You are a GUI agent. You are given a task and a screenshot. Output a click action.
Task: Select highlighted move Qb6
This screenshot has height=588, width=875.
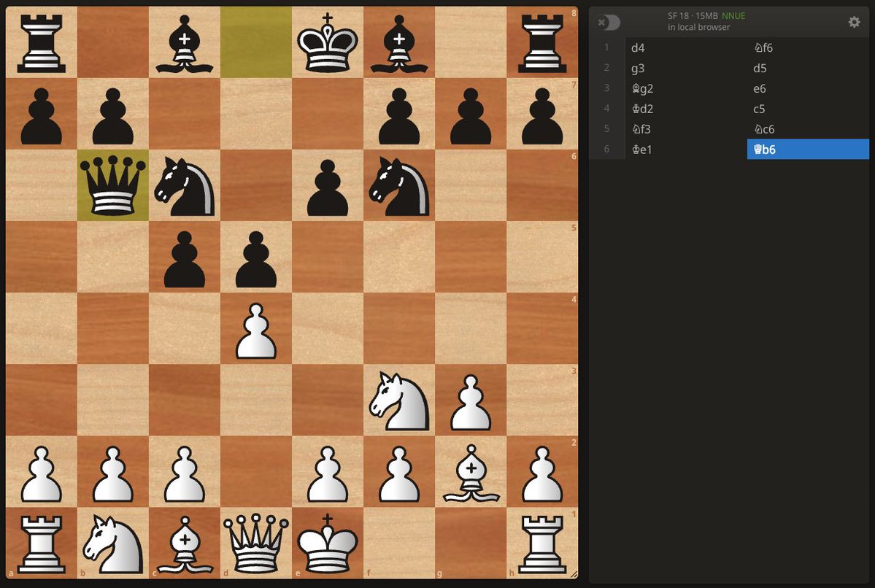pyautogui.click(x=808, y=149)
